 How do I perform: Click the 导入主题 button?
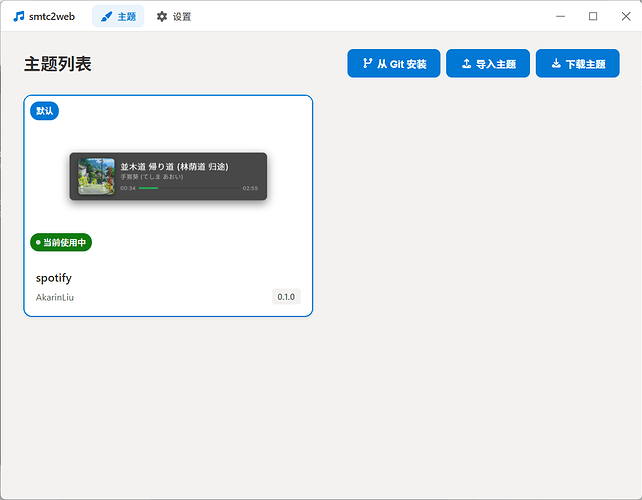(488, 63)
